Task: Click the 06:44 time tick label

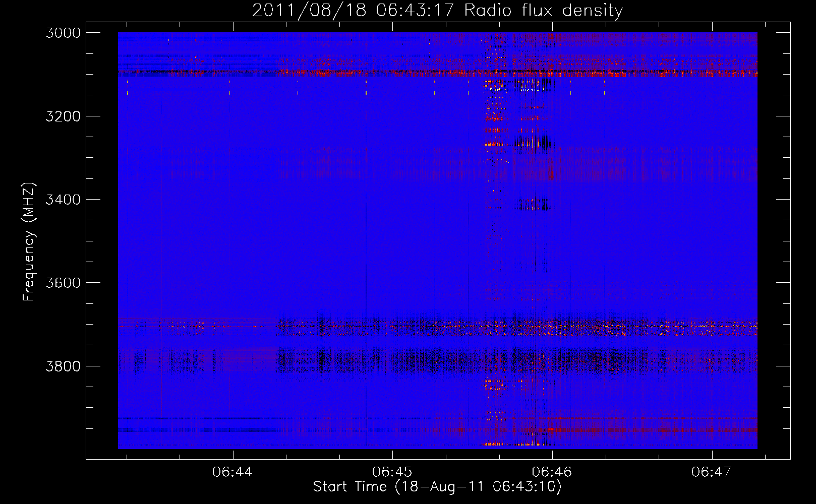Action: 232,472
